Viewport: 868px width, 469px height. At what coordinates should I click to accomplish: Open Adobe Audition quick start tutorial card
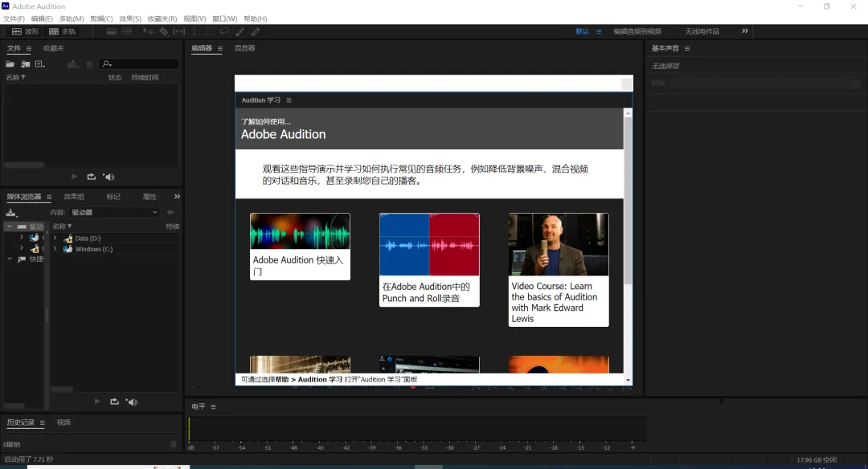(x=300, y=247)
